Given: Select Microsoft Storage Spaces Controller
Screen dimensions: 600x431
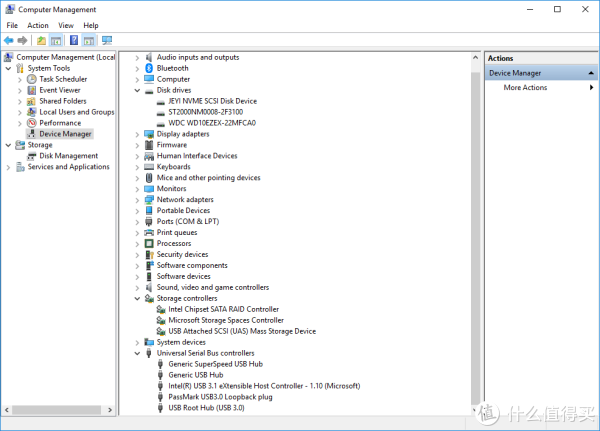Looking at the screenshot, I should tap(226, 320).
